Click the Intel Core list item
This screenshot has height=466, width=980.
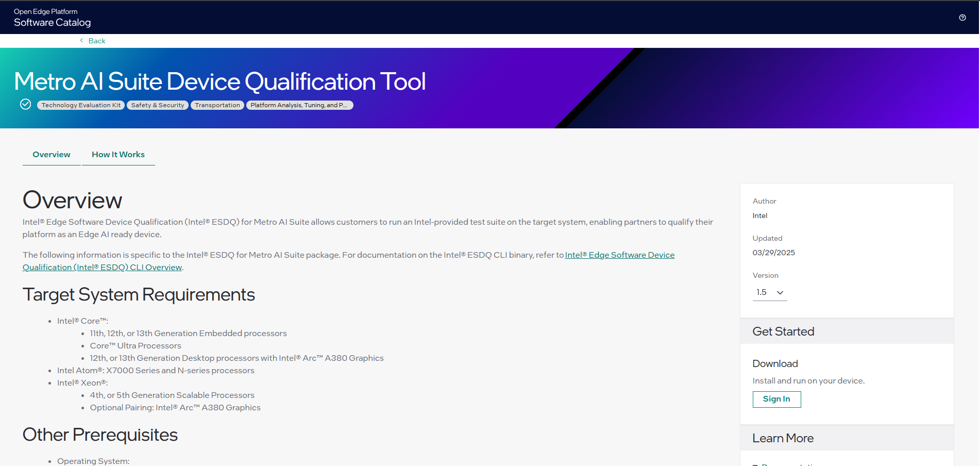[82, 321]
